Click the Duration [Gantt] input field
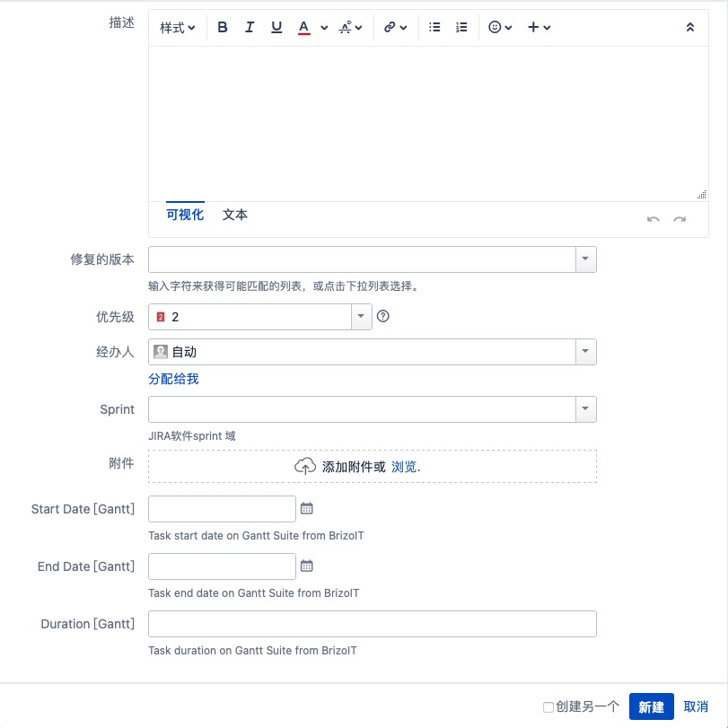Screen dimensions: 728x728 pyautogui.click(x=373, y=624)
